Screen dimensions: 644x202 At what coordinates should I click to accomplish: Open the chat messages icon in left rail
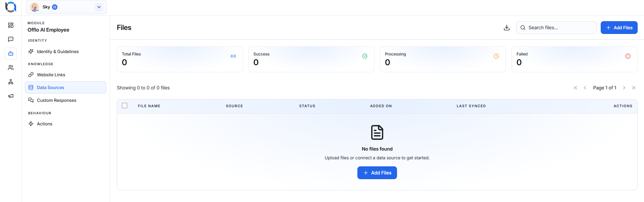pos(11,39)
